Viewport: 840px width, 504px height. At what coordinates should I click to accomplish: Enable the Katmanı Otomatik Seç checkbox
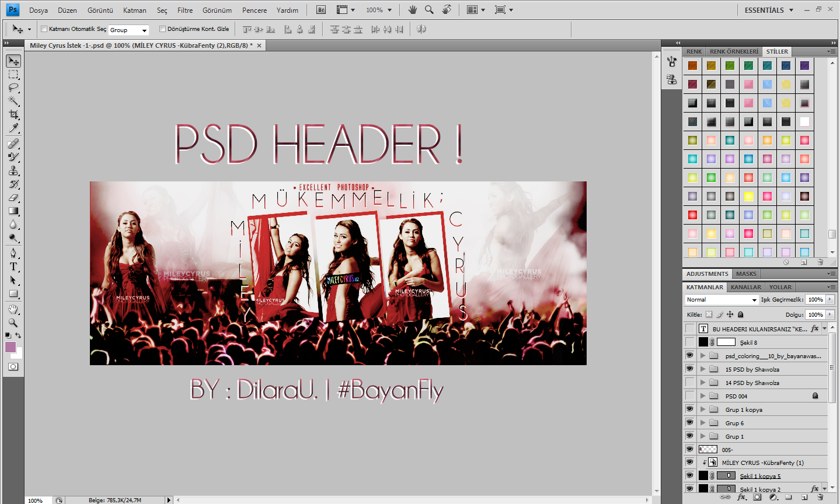(x=43, y=28)
